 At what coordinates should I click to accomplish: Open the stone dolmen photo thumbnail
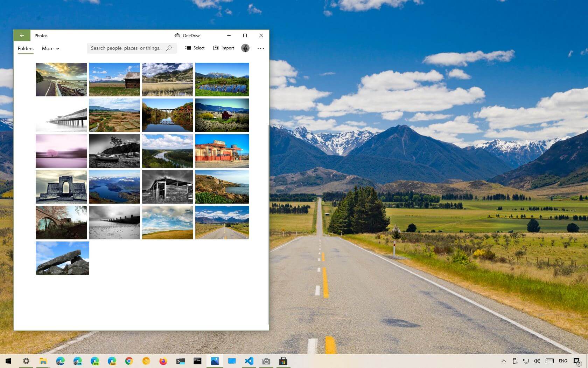[x=62, y=258]
